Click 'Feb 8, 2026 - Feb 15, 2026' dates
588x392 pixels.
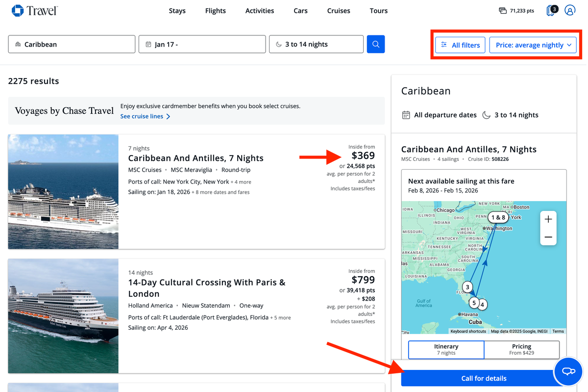point(443,190)
